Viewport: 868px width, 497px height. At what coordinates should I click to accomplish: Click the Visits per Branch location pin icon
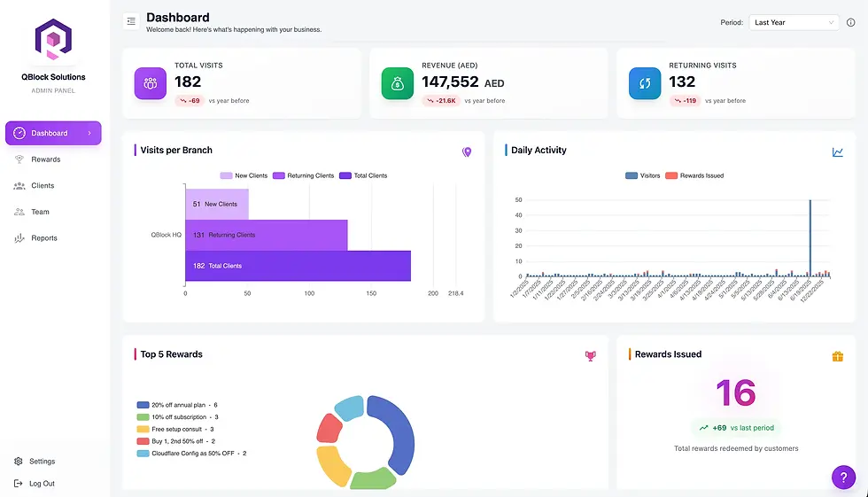pyautogui.click(x=467, y=152)
